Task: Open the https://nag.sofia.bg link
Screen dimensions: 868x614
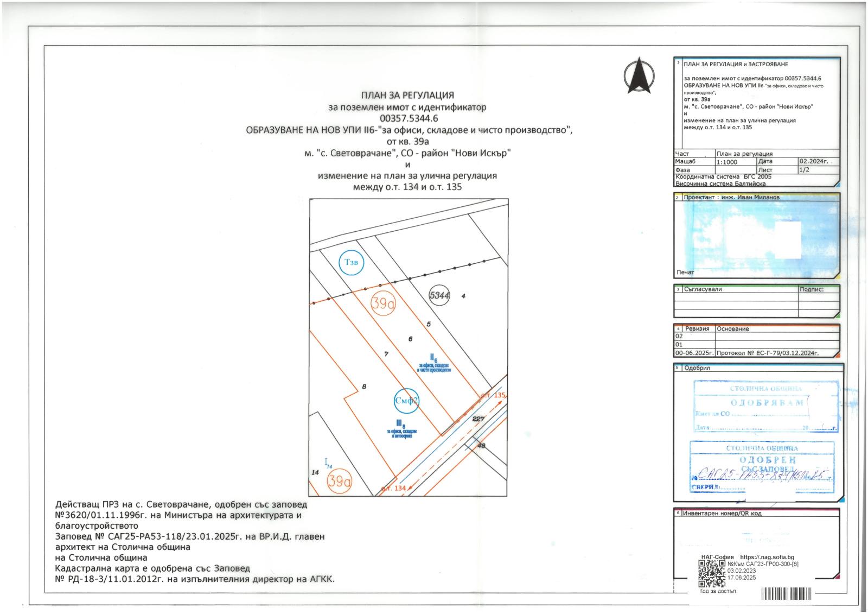Action: tap(767, 557)
